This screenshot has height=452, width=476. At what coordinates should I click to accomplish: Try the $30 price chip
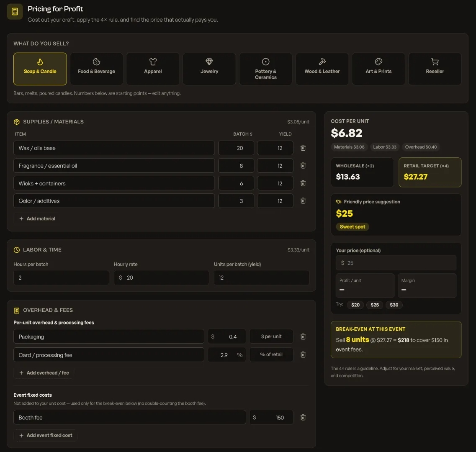pyautogui.click(x=394, y=305)
